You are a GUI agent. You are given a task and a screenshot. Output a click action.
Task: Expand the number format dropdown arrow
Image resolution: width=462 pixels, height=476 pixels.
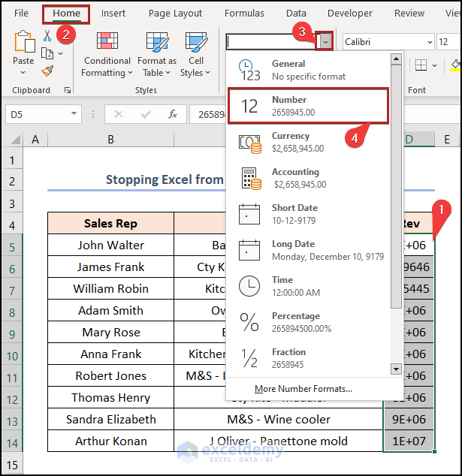tap(325, 41)
